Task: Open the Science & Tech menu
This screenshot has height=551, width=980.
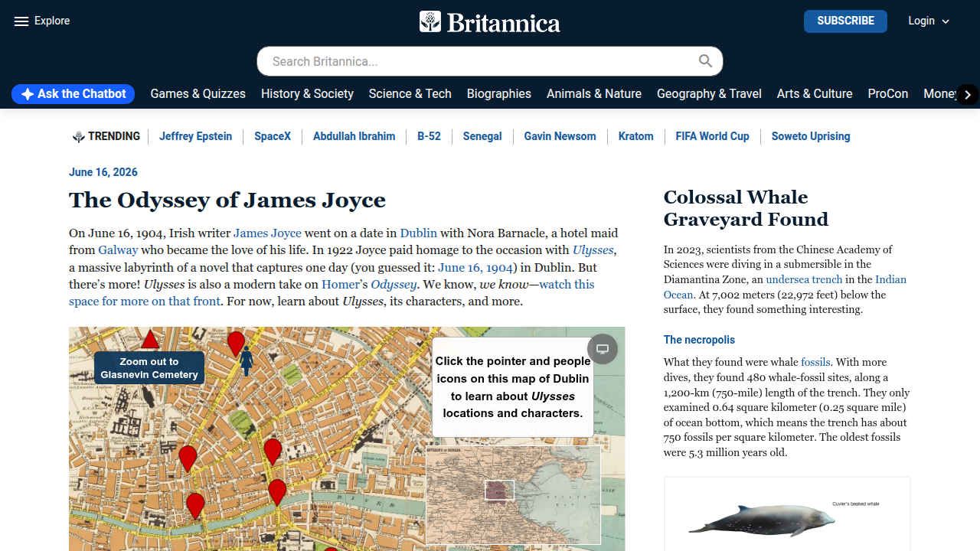Action: tap(410, 93)
